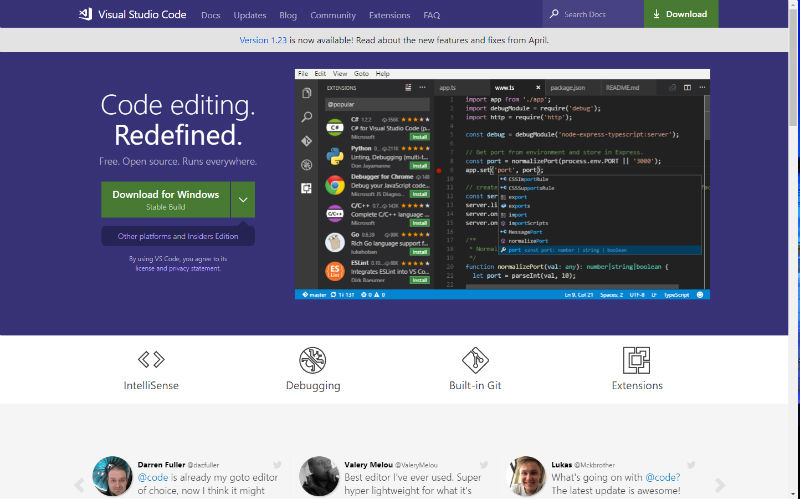Show previous tweets with left carousel arrow
The width and height of the screenshot is (800, 499).
80,484
